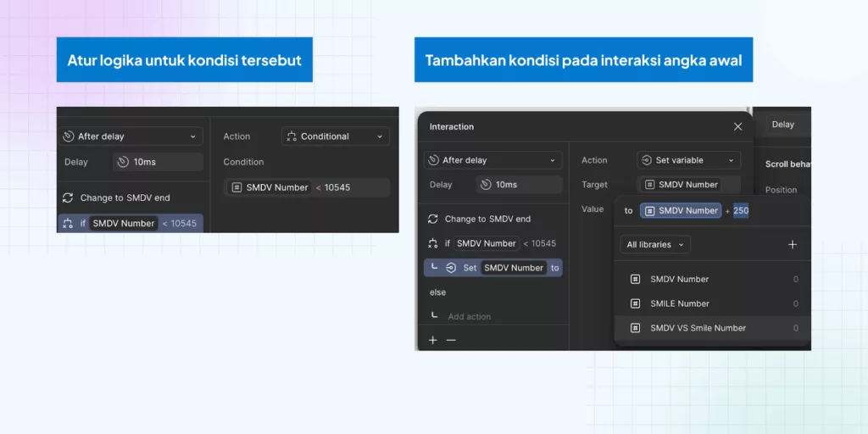This screenshot has height=434, width=868.
Task: Click the Set variable icon in the Set row
Action: click(x=451, y=268)
